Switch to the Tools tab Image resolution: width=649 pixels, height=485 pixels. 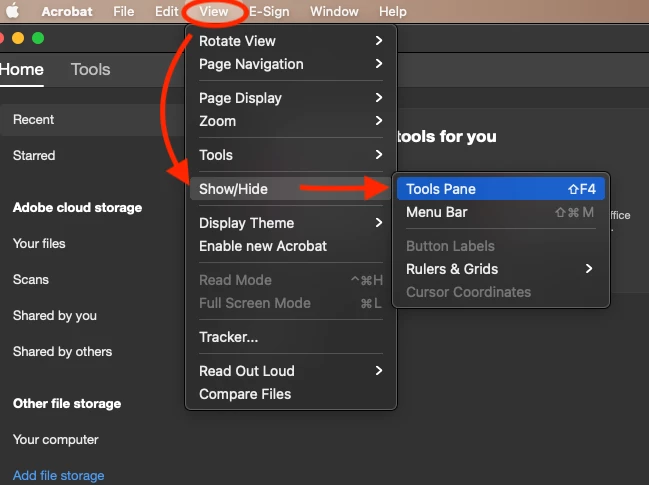90,69
